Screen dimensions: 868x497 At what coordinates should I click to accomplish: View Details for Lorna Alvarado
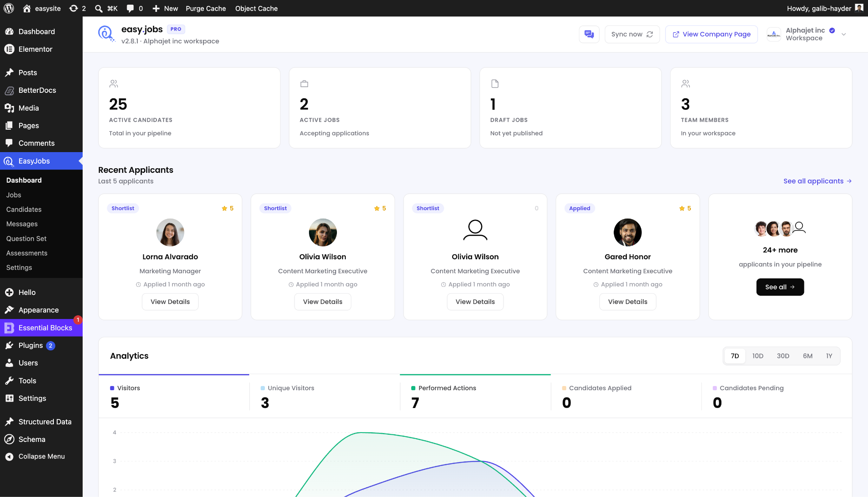[x=170, y=302]
